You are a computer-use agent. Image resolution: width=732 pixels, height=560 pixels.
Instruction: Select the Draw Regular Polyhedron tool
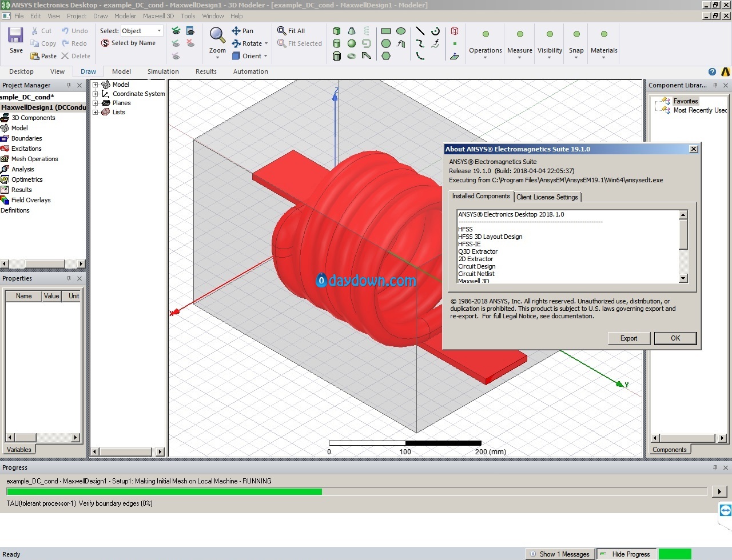(337, 56)
